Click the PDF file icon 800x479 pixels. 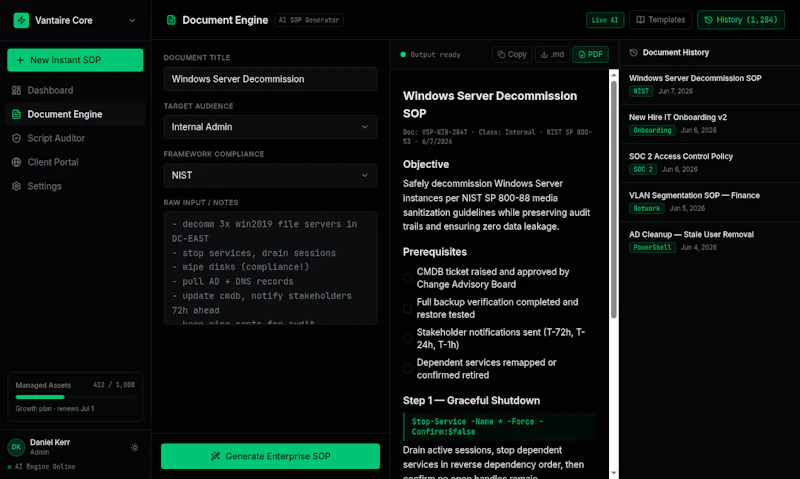point(582,54)
